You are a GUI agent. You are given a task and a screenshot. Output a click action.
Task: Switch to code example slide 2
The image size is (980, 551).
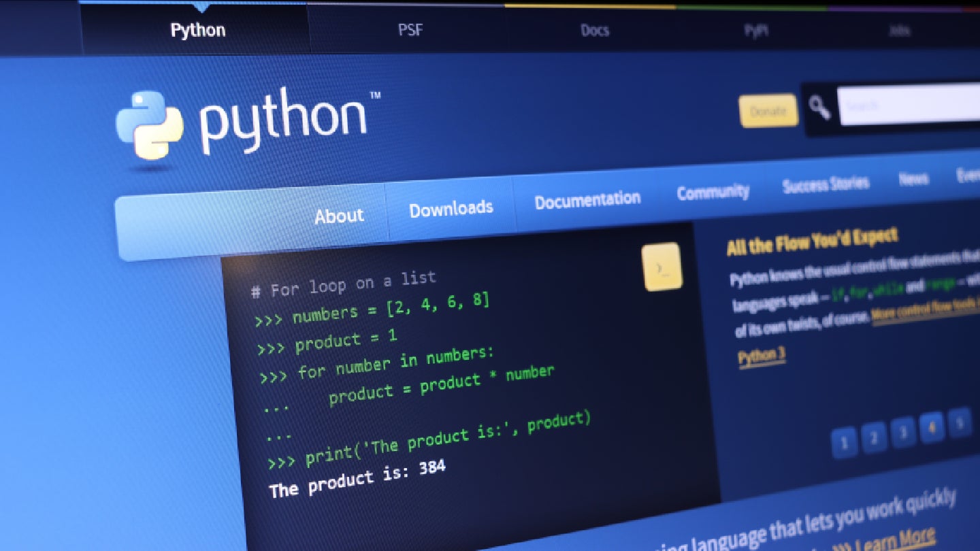click(x=875, y=437)
